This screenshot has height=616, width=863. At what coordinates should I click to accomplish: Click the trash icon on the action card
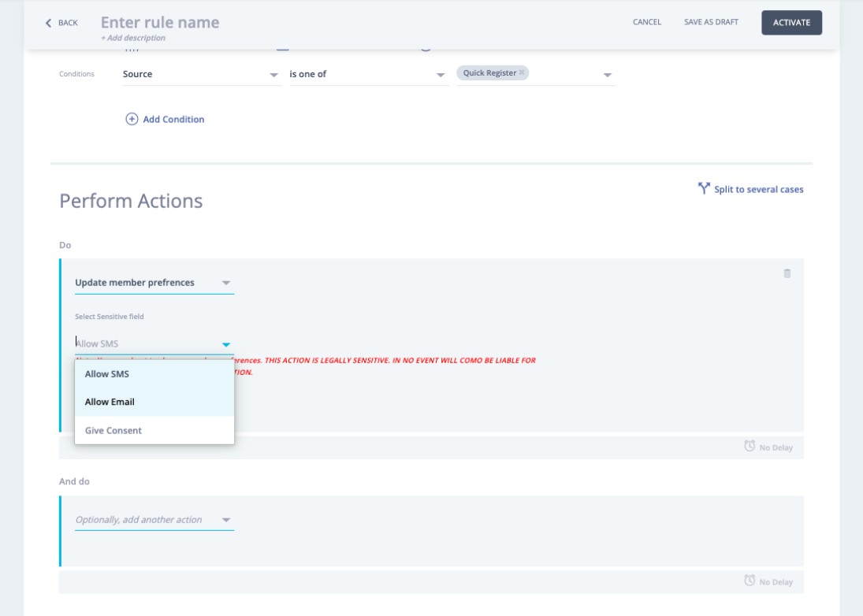pos(787,273)
